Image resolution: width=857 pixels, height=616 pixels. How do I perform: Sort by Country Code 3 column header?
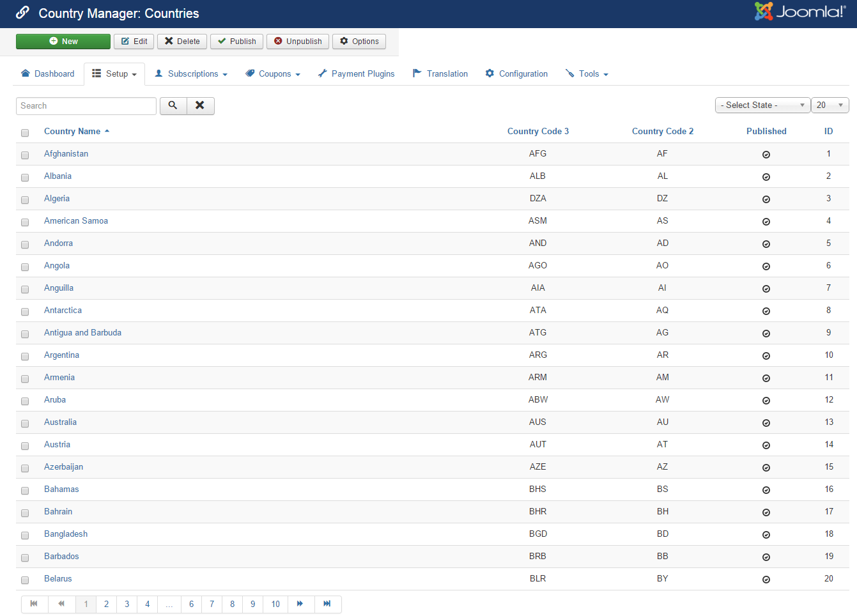tap(538, 131)
